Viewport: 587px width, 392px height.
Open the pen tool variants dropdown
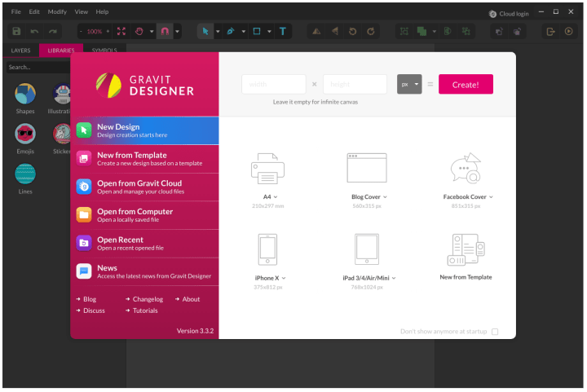point(243,32)
